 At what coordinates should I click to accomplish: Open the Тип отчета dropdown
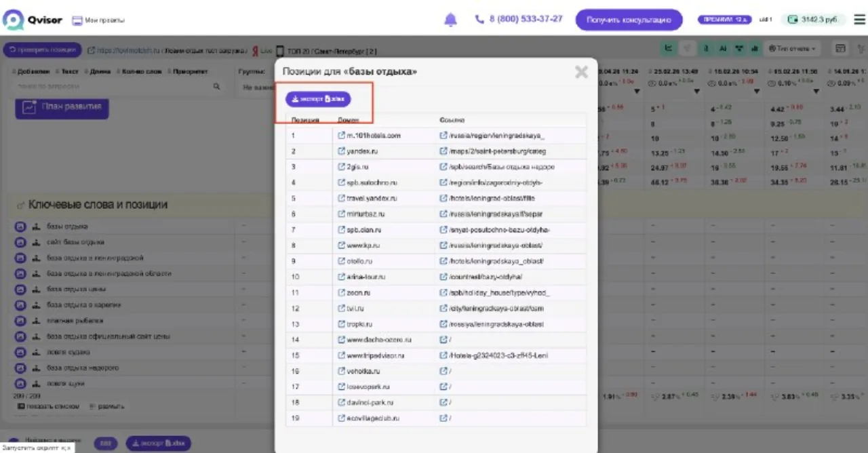click(x=791, y=48)
